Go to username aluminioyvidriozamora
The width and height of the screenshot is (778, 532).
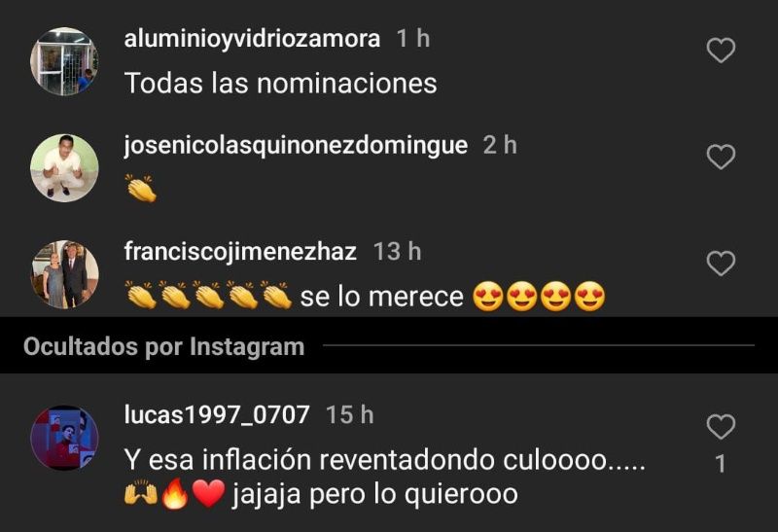pyautogui.click(x=252, y=39)
